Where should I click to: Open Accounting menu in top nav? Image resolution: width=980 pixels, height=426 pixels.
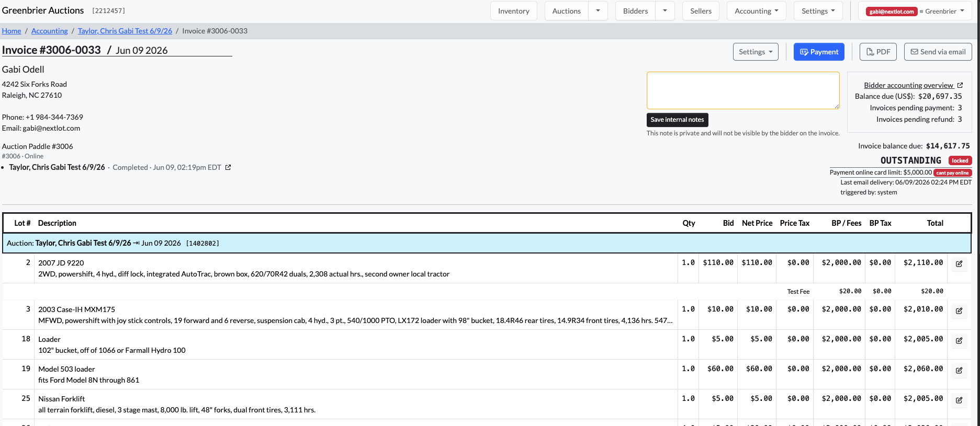[756, 11]
